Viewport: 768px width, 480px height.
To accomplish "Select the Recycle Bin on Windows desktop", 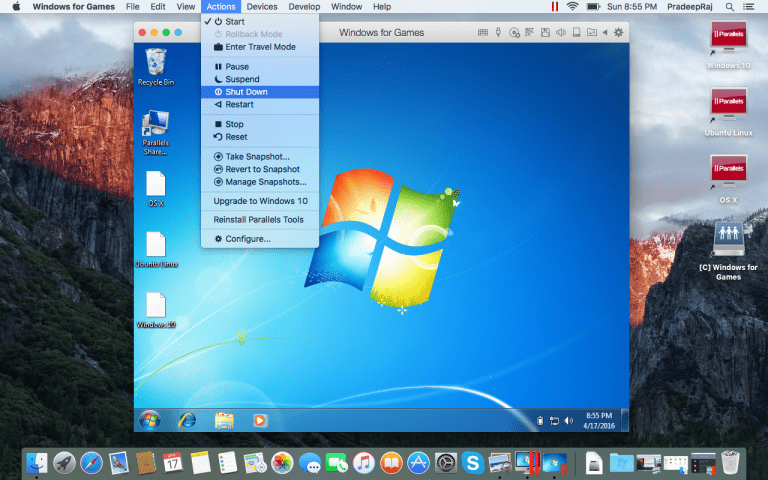I will (x=156, y=67).
